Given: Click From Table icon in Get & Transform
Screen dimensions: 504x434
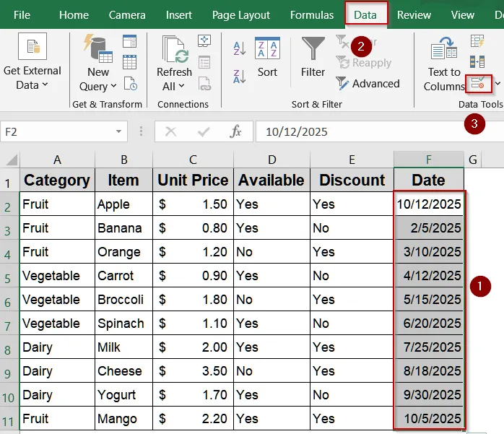Looking at the screenshot, I should pos(129,62).
